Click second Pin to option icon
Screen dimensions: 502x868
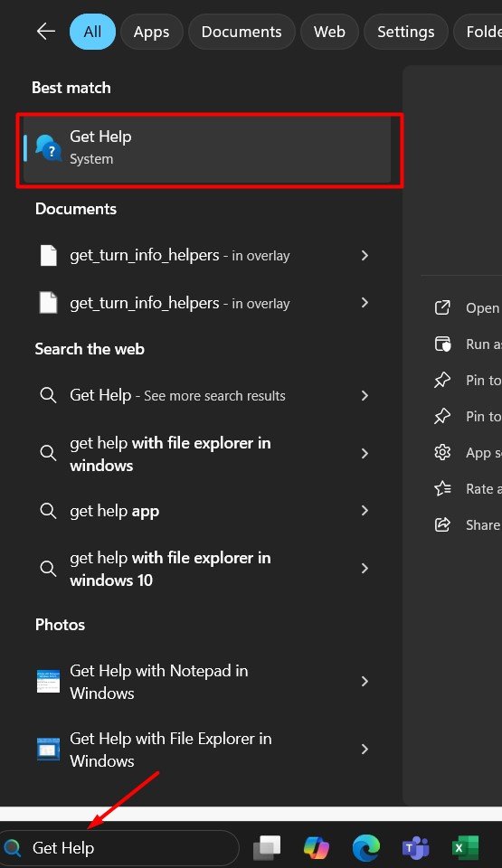click(442, 416)
